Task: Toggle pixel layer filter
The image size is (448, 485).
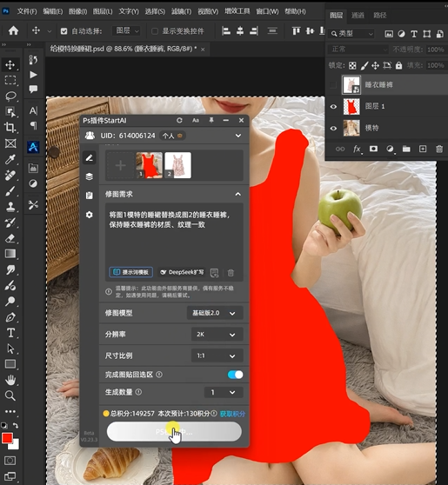Action: point(389,34)
